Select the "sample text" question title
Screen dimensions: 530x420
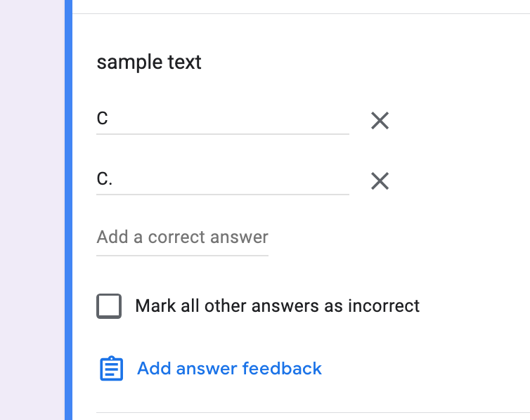pyautogui.click(x=149, y=62)
